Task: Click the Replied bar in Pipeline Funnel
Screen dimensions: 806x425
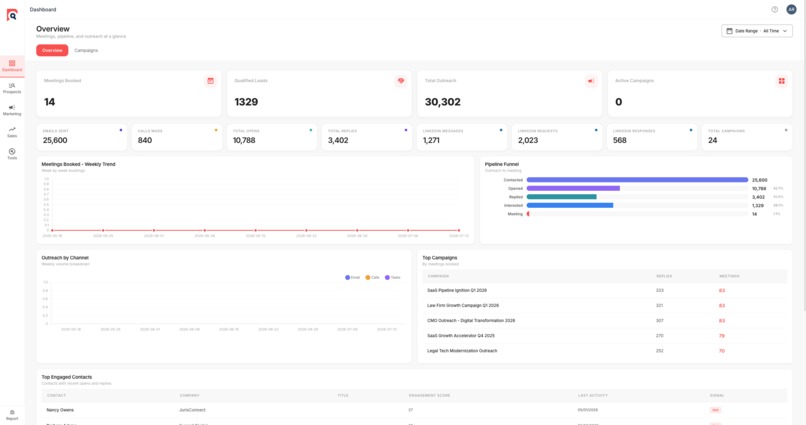Action: pyautogui.click(x=561, y=197)
